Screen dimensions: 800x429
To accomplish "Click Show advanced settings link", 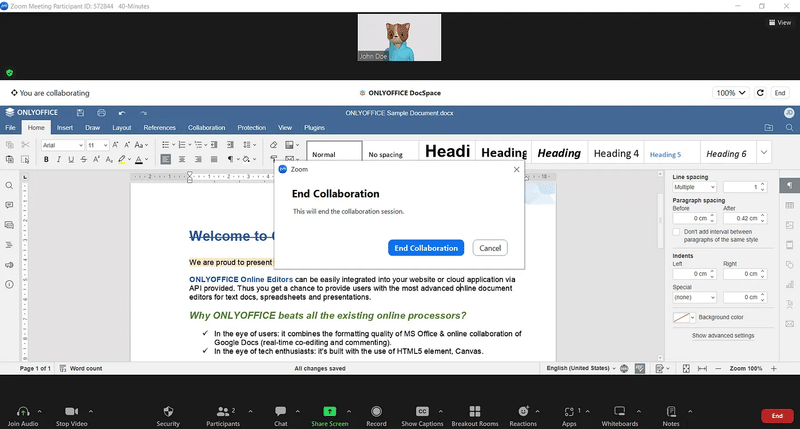I will [722, 336].
